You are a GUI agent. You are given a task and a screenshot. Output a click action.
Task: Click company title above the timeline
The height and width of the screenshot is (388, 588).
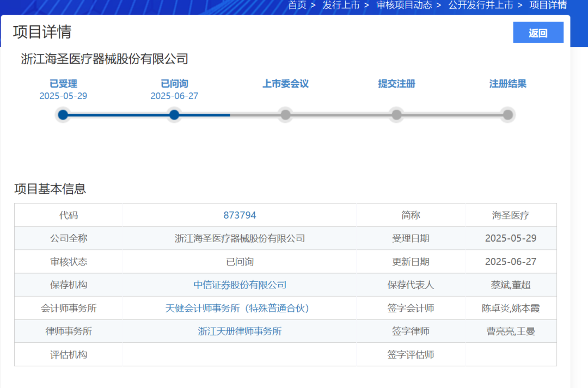tap(105, 59)
